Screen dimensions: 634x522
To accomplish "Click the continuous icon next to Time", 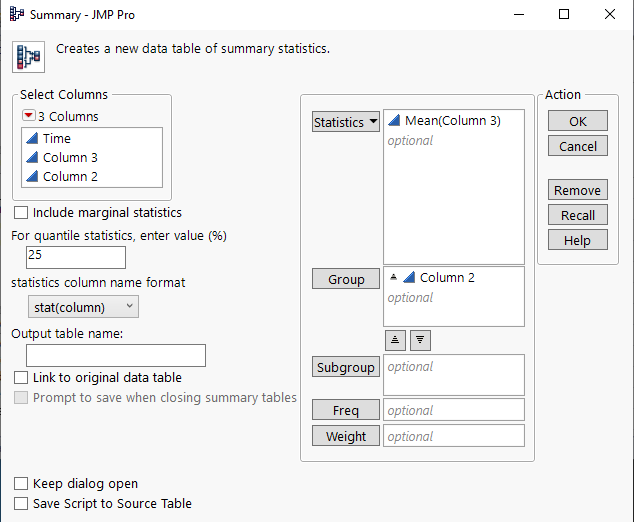I will 31,139.
